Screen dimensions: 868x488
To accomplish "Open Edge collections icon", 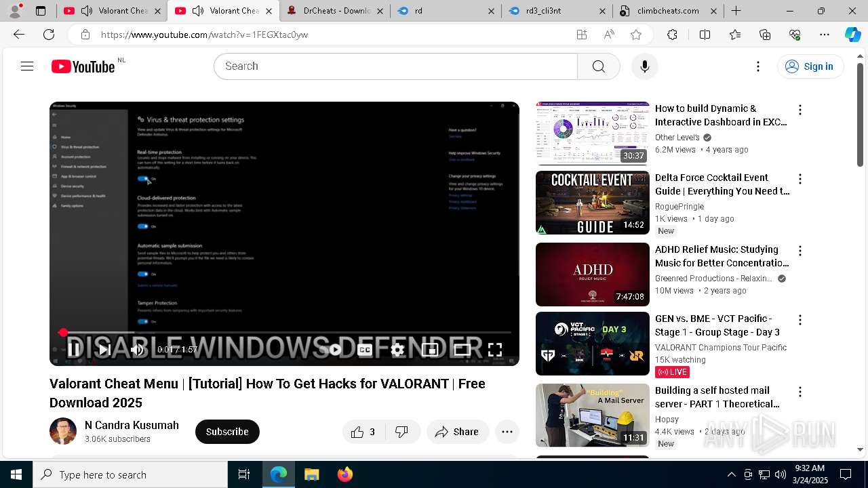I will tap(765, 35).
